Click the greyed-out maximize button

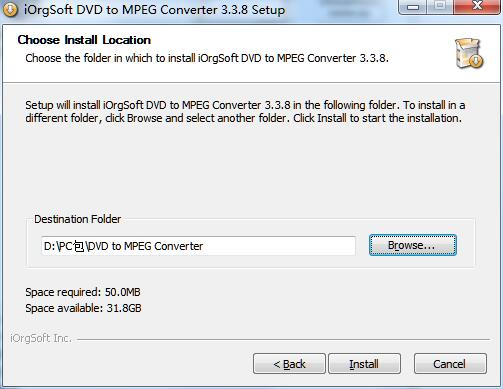click(440, 7)
